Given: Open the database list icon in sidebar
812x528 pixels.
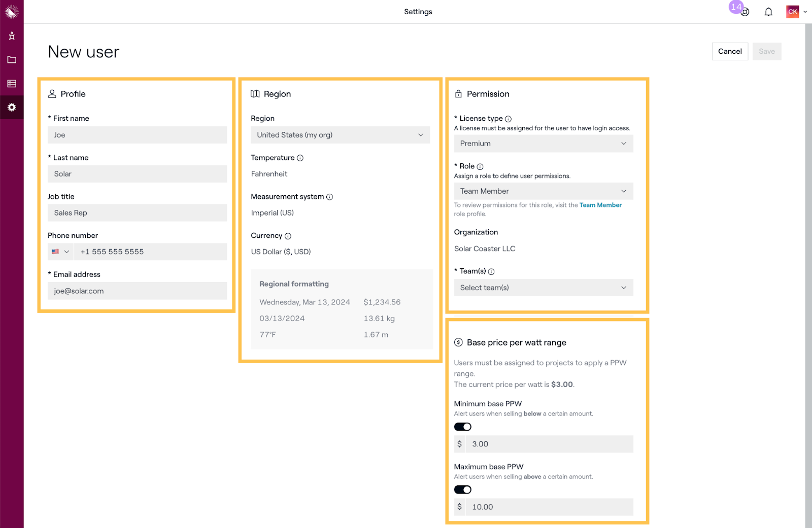Looking at the screenshot, I should click(x=12, y=83).
